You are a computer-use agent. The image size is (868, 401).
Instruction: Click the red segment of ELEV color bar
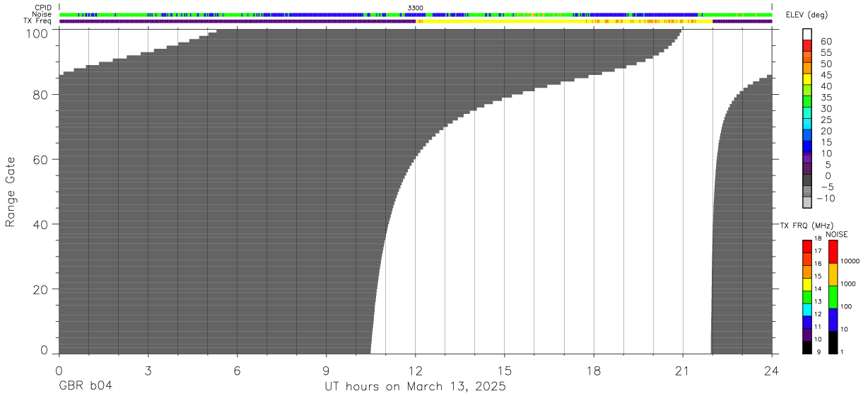[x=807, y=45]
